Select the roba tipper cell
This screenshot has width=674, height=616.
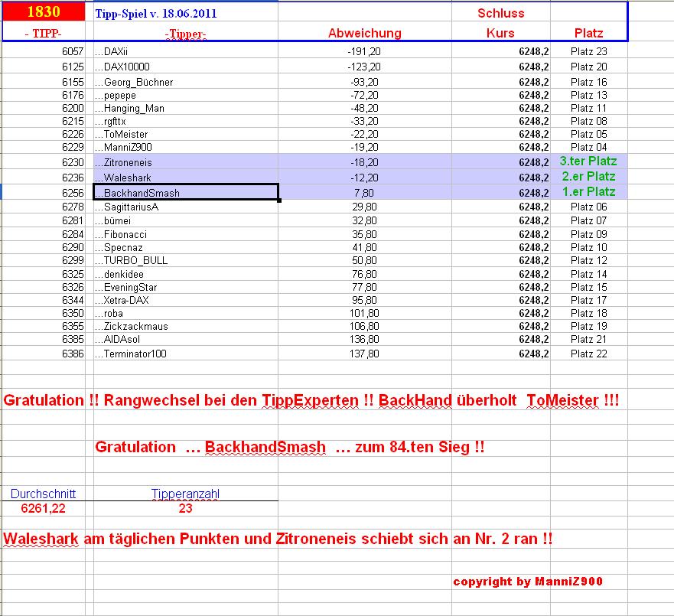pyautogui.click(x=186, y=313)
